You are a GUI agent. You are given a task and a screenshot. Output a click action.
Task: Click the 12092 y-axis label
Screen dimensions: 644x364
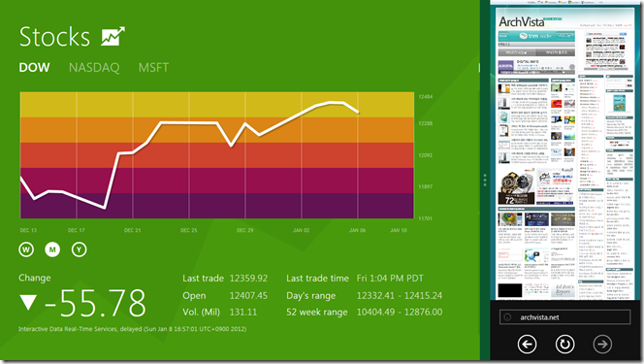click(x=426, y=155)
